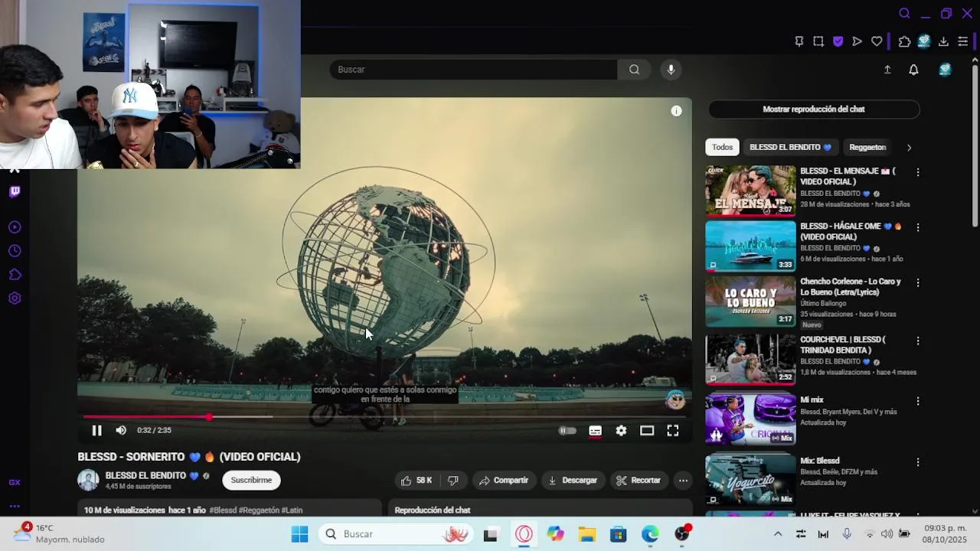Expand more filter chips with arrow
Viewport: 980px width, 551px height.
909,147
